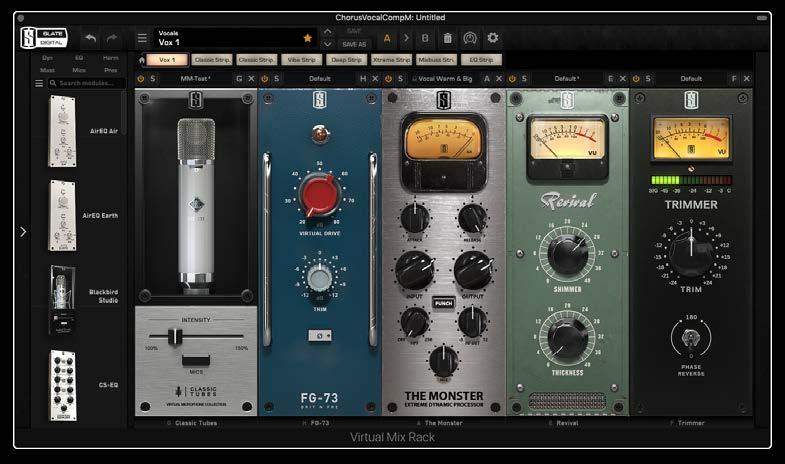Click the Search modules input field

point(86,83)
